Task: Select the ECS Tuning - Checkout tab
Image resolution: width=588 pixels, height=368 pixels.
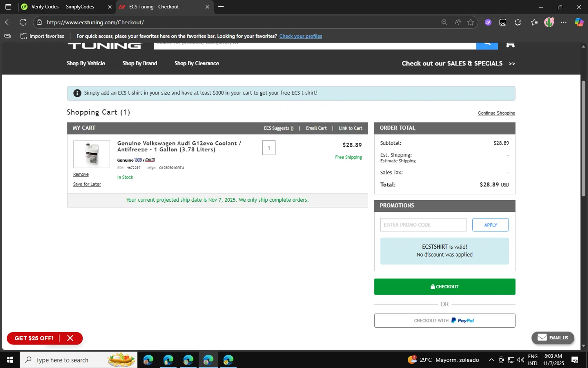Action: [154, 7]
